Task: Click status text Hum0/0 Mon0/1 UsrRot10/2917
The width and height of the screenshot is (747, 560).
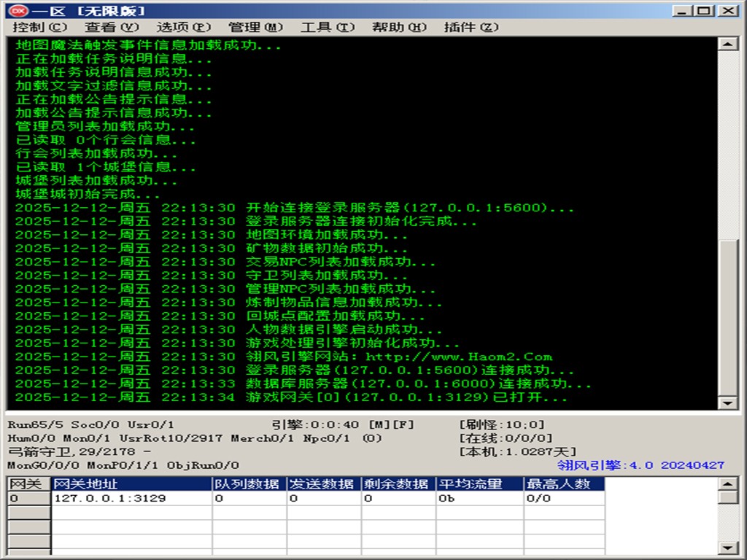Action: 115,438
